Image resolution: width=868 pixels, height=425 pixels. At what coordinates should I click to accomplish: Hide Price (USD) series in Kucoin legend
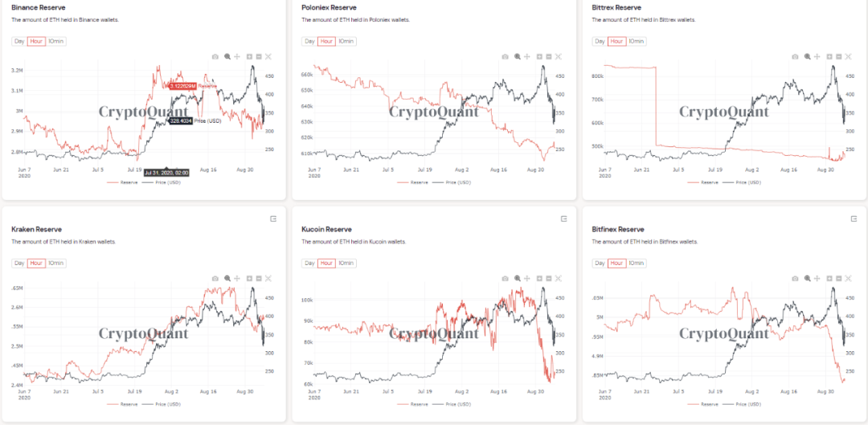click(454, 404)
